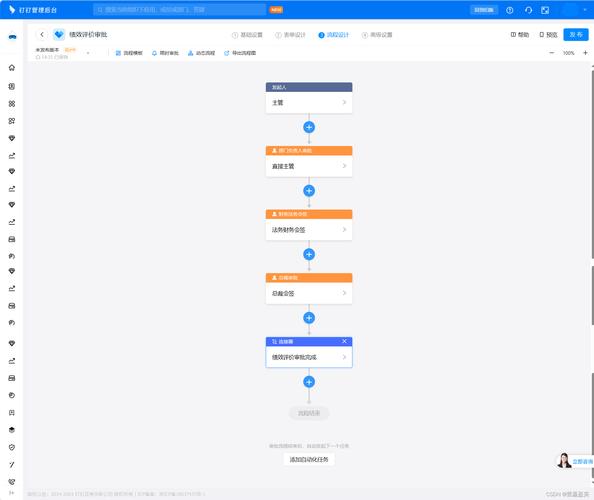
Task: Add node after 直接主管 step
Action: click(309, 191)
